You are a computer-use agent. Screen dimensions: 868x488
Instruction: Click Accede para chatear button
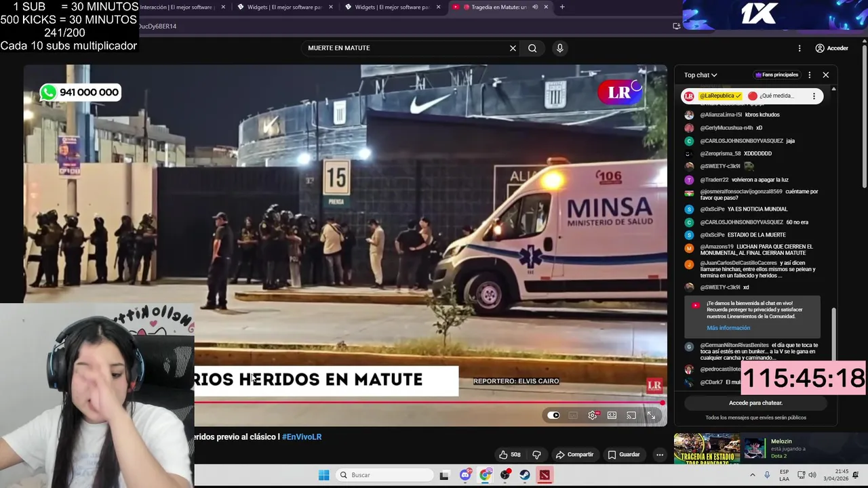tap(755, 403)
